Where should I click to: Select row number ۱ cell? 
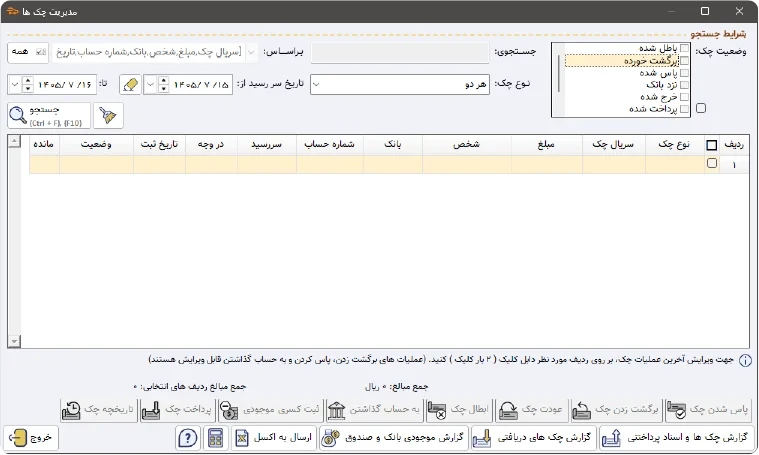click(x=734, y=165)
